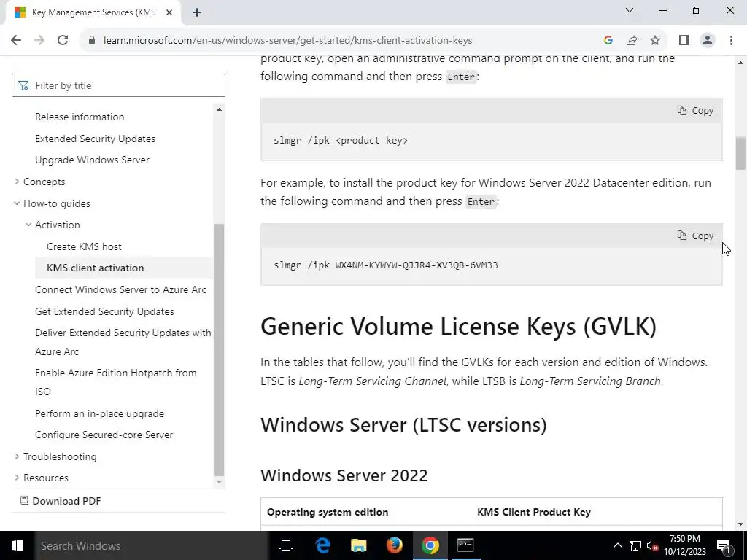
Task: Open tab search chevron in title bar
Action: 630,10
